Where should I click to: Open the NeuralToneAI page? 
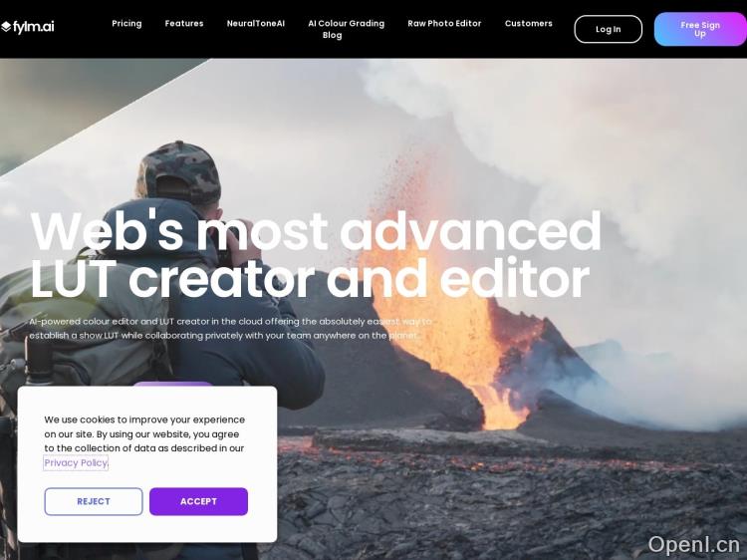pos(255,23)
